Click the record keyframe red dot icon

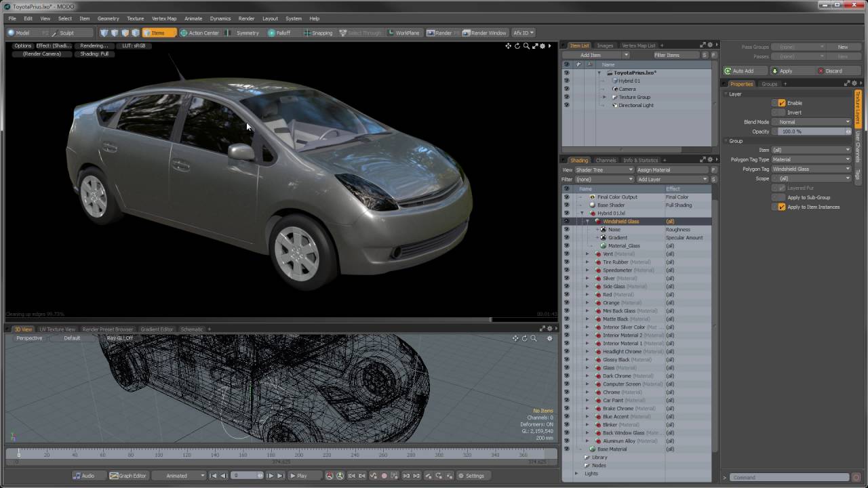pos(384,476)
